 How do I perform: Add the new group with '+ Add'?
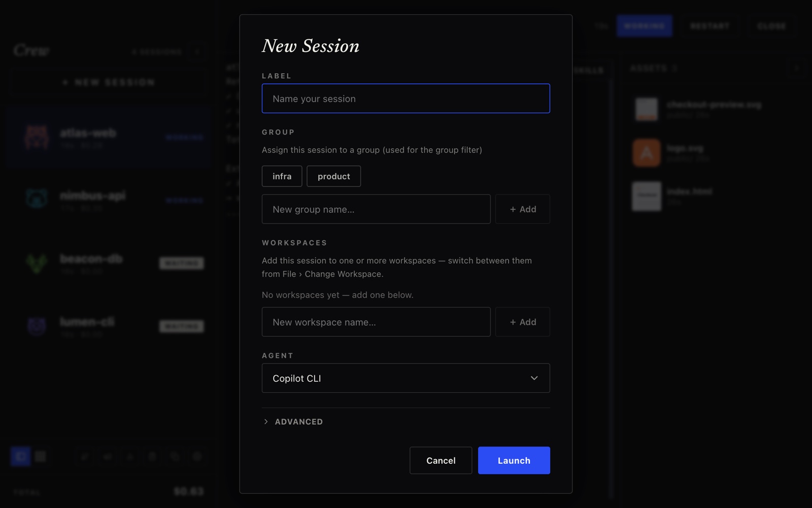(x=523, y=209)
